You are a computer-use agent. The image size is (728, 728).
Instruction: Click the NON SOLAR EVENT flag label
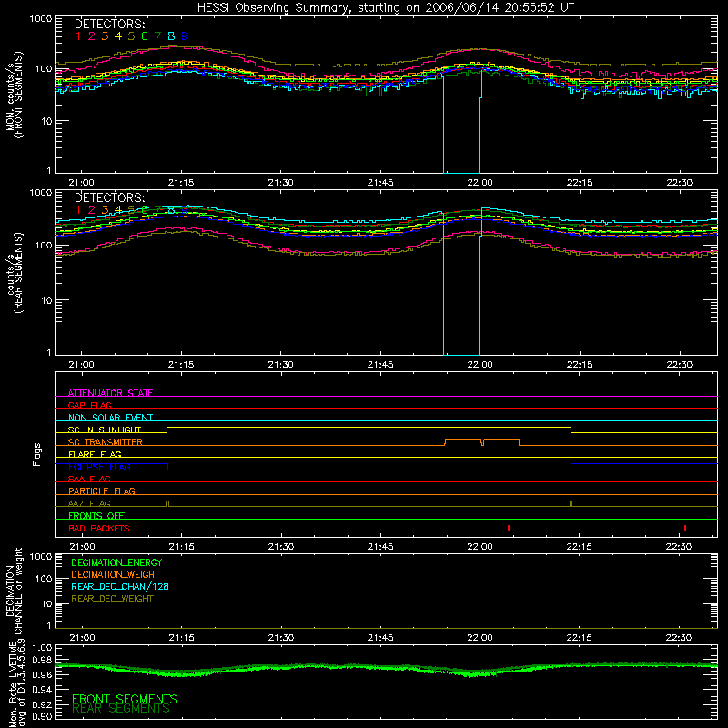[x=110, y=418]
